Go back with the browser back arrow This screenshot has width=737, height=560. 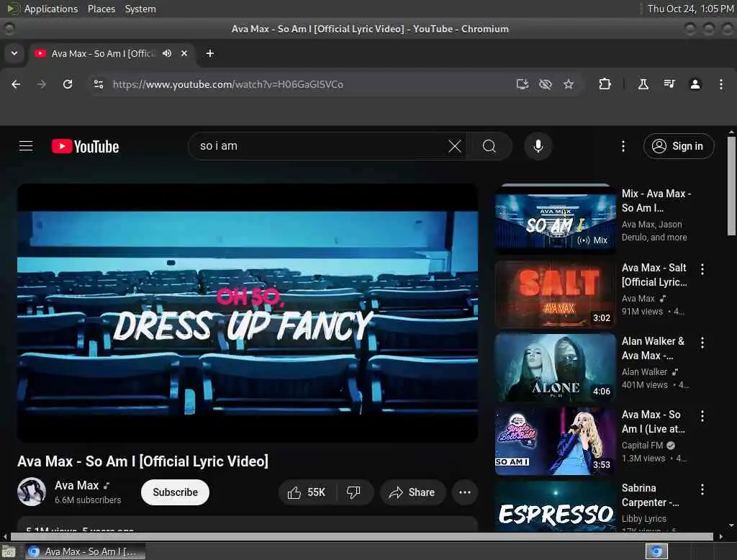[16, 84]
